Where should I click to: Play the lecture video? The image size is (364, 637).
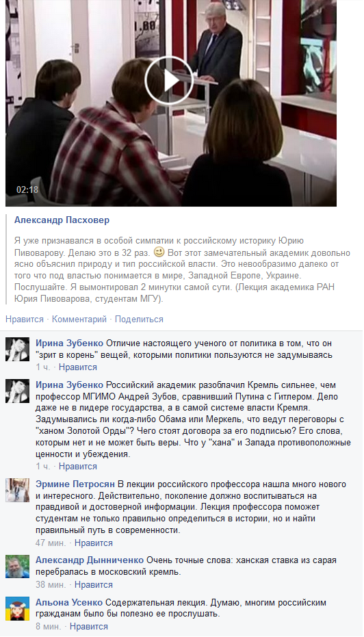click(168, 81)
